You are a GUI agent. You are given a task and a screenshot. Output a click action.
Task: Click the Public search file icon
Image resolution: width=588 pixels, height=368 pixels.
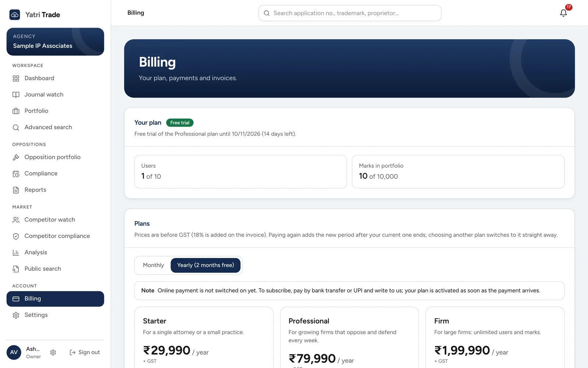pos(16,269)
